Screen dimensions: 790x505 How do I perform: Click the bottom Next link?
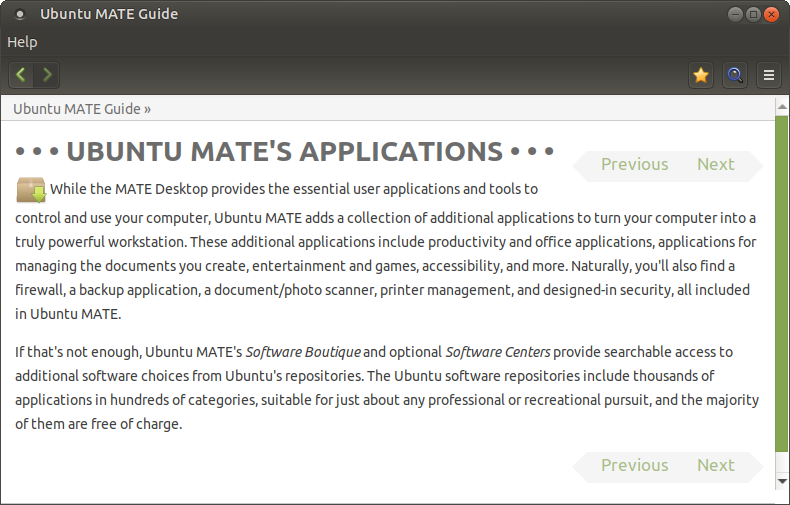[x=715, y=465]
